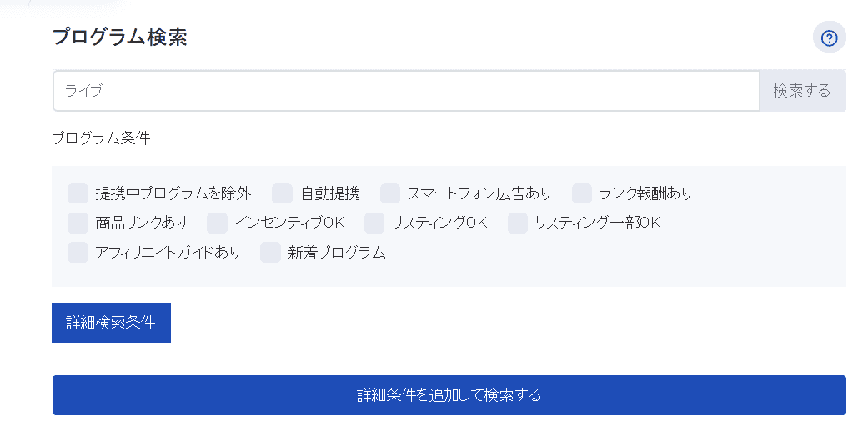Click the 新着プログラム label text
868x442 pixels.
click(337, 253)
